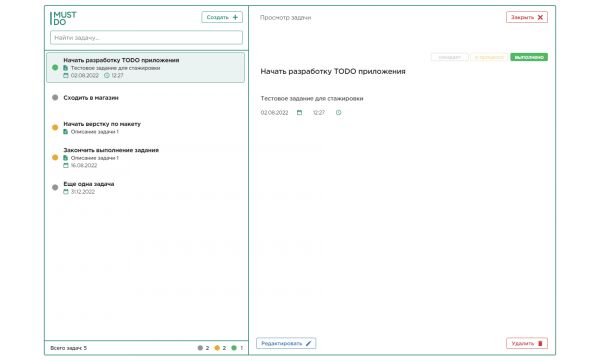600x361 pixels.
Task: Click the pencil icon next to Редактировать
Action: pos(308,343)
